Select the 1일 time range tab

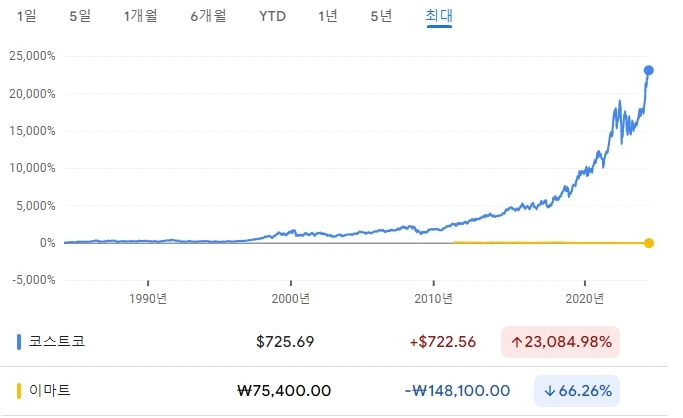tap(27, 16)
